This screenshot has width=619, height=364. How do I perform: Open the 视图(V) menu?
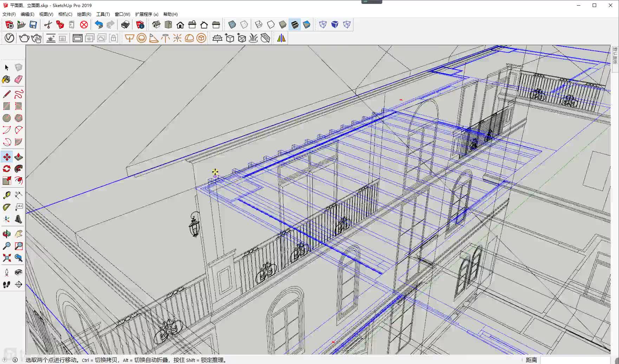46,14
